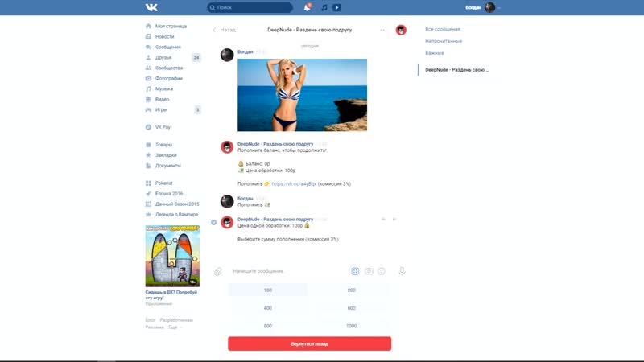Attach a file with the paperclip icon
The image size is (644, 362).
pyautogui.click(x=218, y=271)
